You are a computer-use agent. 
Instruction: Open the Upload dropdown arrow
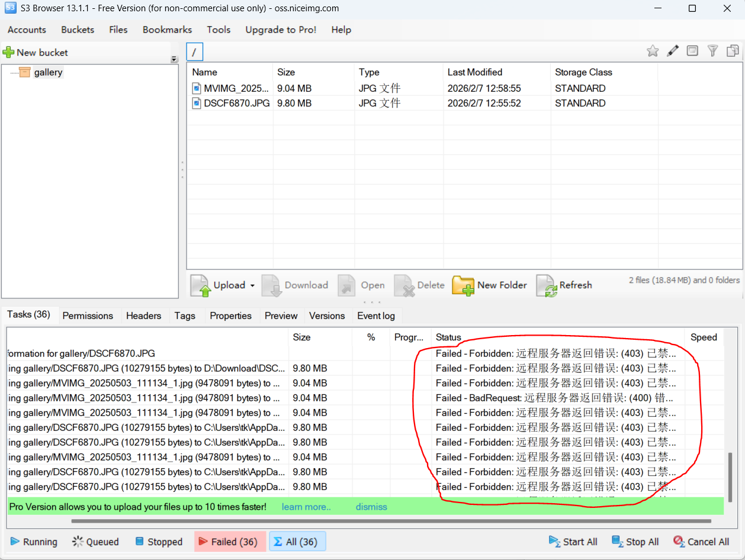252,285
